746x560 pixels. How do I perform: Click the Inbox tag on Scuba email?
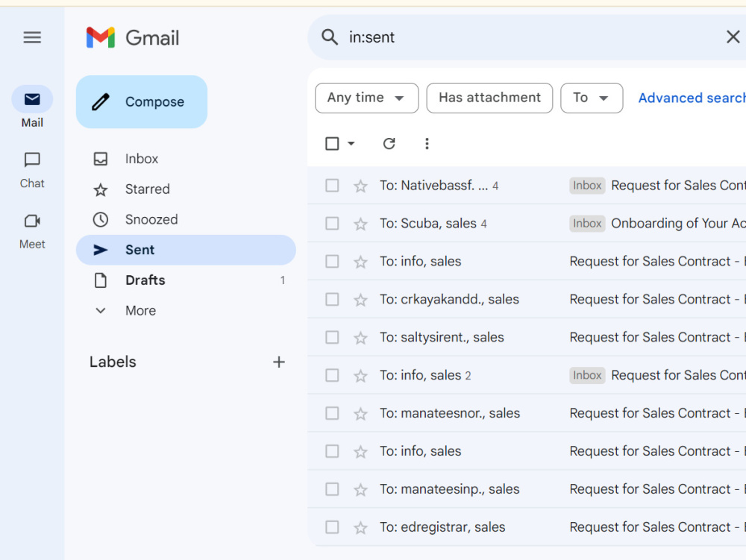(x=587, y=224)
